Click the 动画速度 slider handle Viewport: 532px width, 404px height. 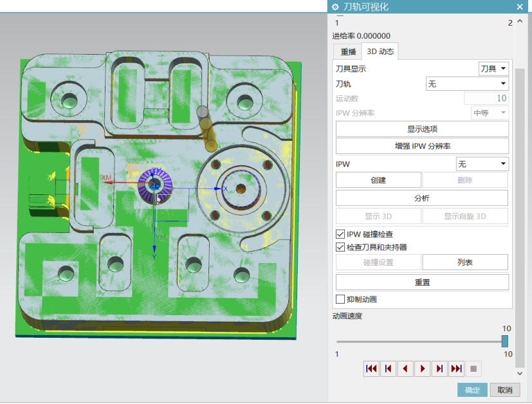point(505,341)
